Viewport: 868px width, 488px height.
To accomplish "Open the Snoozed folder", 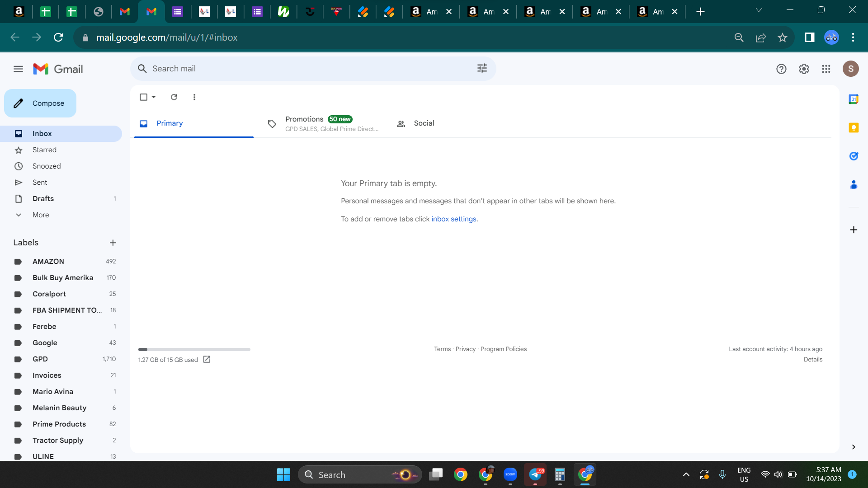I will pos(61,166).
